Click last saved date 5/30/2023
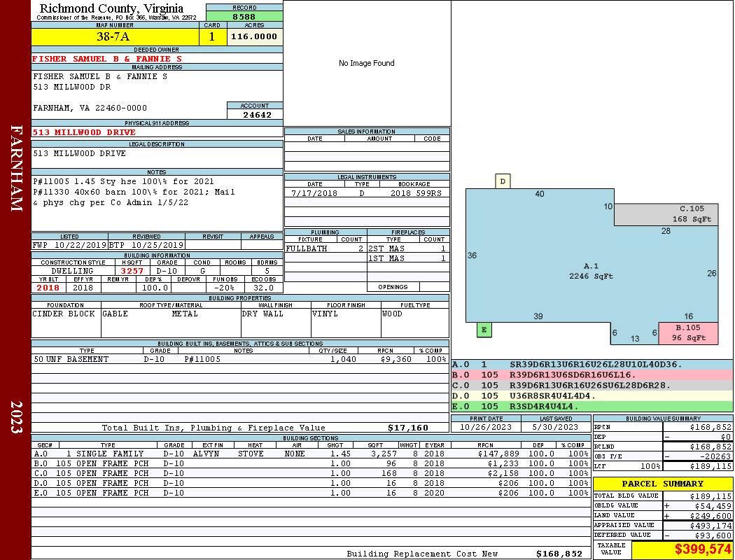 click(x=555, y=427)
